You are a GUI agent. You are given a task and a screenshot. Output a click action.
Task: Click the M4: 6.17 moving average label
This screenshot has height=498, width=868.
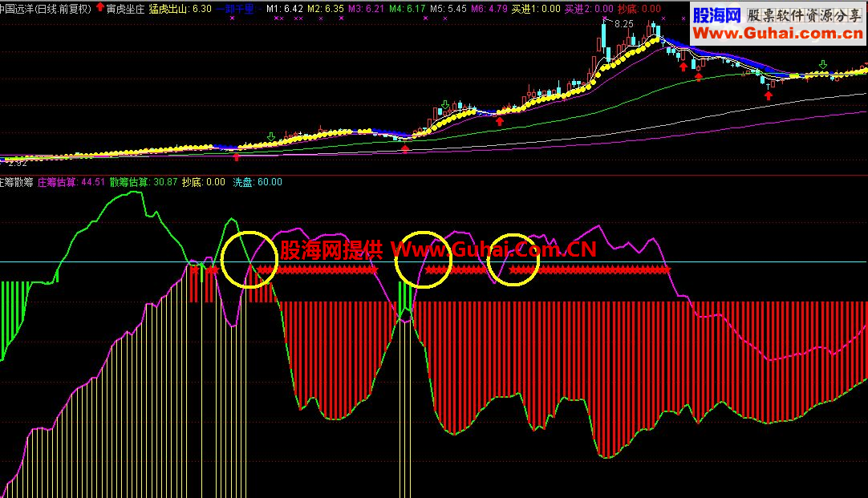click(x=407, y=9)
